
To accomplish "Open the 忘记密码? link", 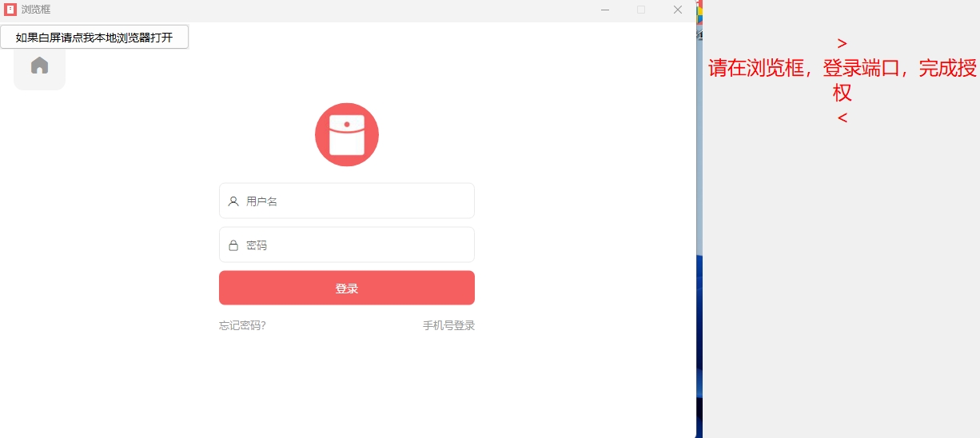I will tap(242, 325).
